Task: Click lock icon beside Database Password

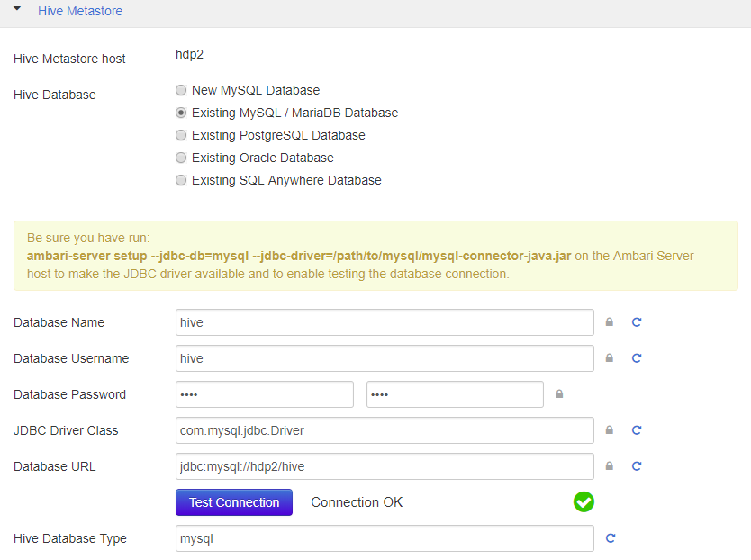Action: (559, 393)
